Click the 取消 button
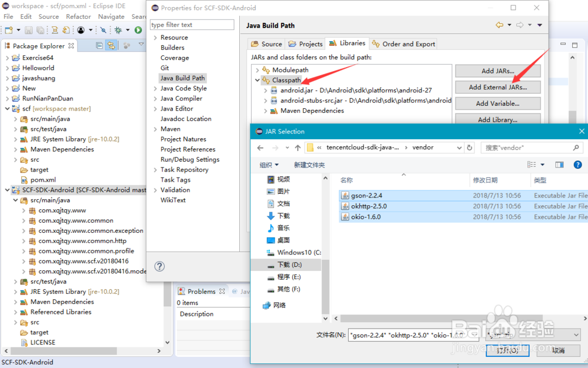Screen dimensions: 588x368 pos(558,350)
